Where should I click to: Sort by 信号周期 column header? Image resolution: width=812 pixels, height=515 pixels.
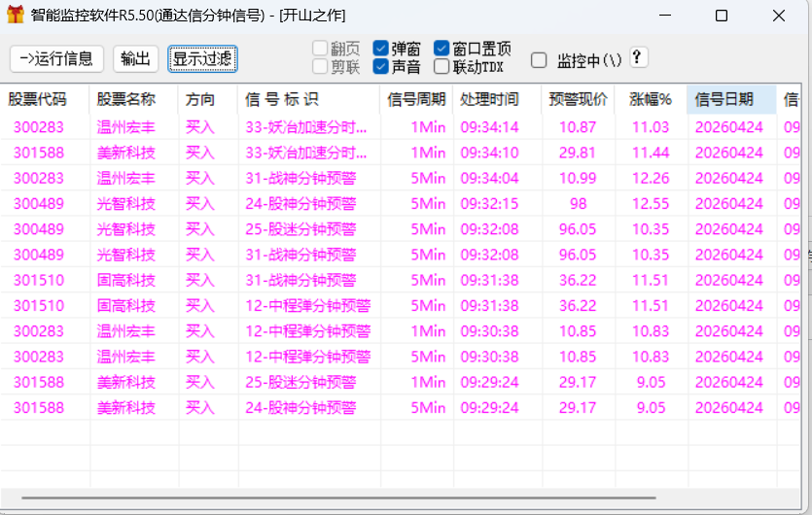click(x=417, y=99)
